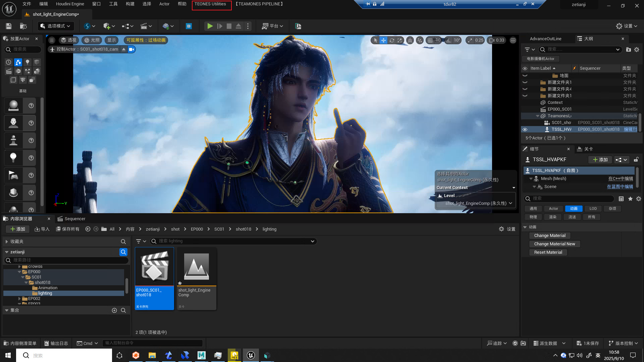644x362 pixels.
Task: Click the Reset Material button
Action: (548, 252)
